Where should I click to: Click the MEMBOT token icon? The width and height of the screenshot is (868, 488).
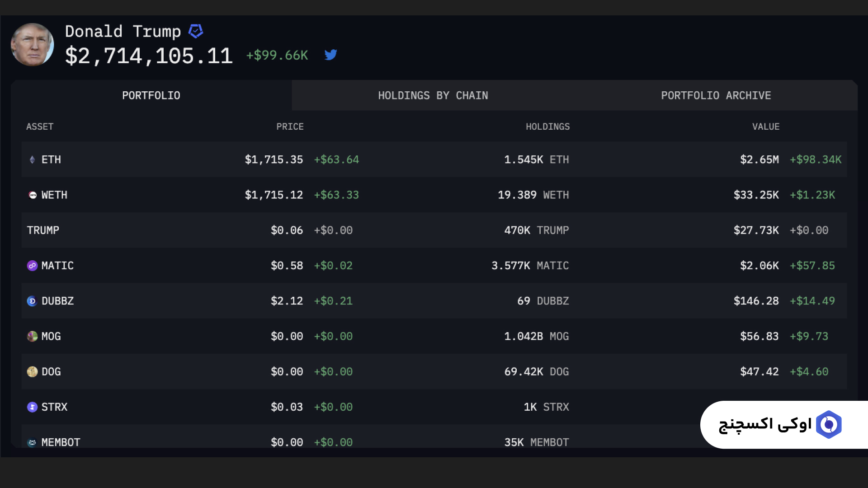pyautogui.click(x=32, y=442)
